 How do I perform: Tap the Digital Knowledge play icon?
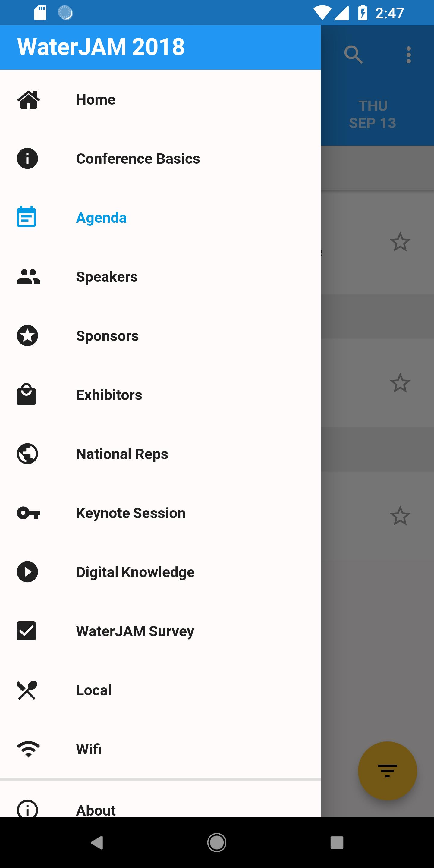tap(27, 572)
